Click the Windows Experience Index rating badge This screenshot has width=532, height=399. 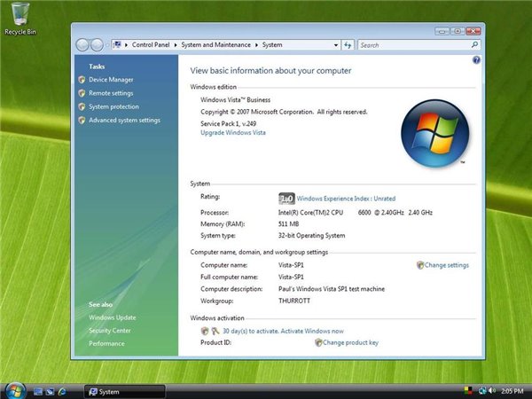pos(286,199)
